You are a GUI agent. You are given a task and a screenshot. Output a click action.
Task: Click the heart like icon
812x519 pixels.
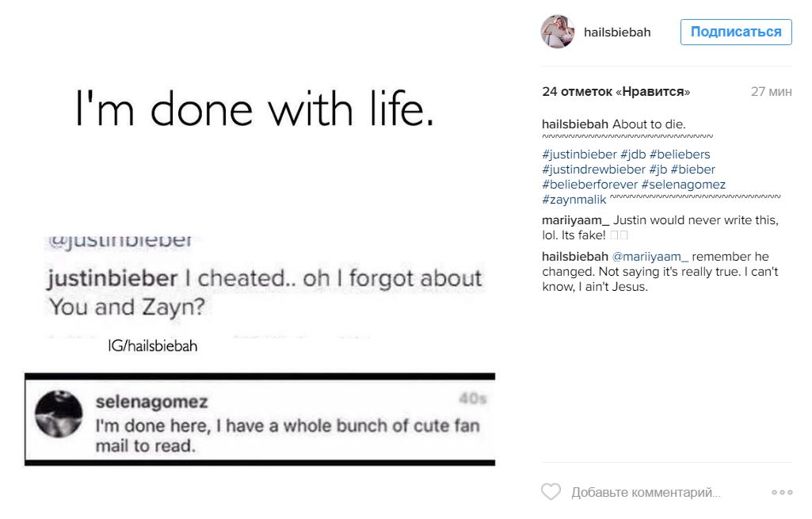[551, 492]
